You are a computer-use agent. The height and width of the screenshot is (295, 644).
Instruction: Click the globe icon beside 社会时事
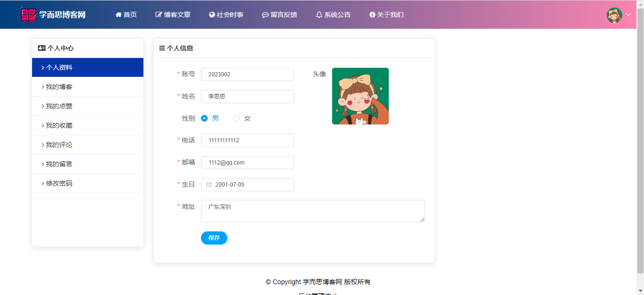tap(212, 15)
